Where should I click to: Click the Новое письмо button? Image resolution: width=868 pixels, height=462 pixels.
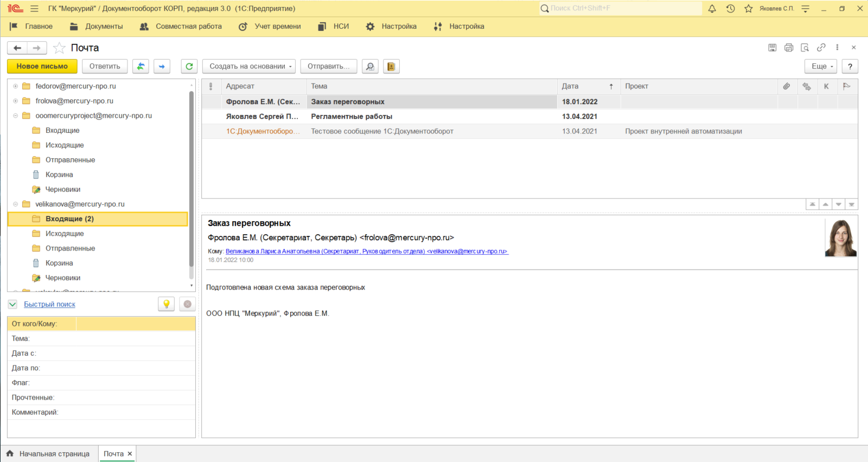[x=42, y=66]
